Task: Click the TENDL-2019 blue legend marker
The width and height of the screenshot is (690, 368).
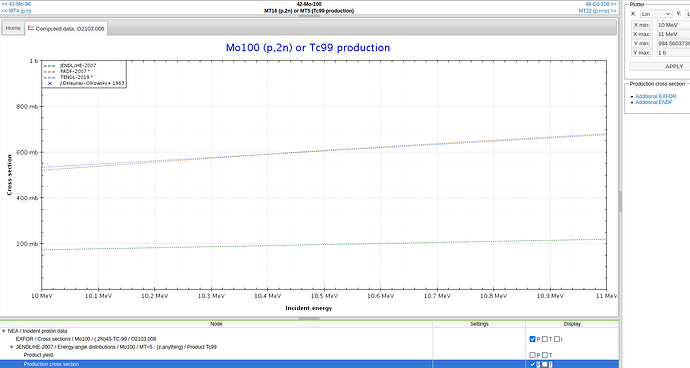Action: pos(50,77)
